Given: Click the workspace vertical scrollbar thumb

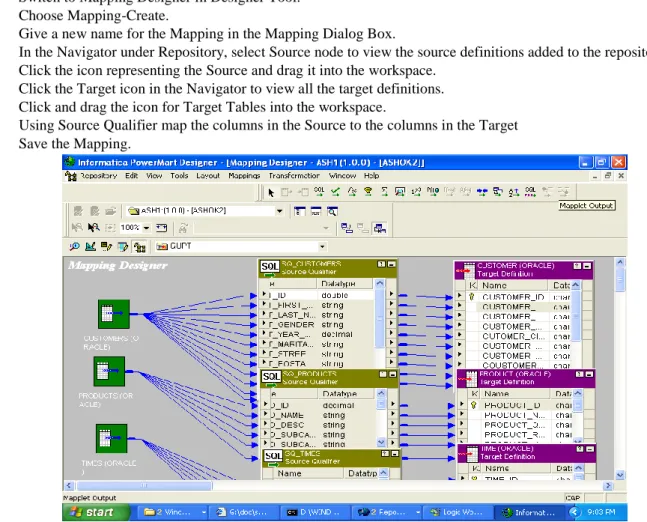Looking at the screenshot, I should click(620, 280).
